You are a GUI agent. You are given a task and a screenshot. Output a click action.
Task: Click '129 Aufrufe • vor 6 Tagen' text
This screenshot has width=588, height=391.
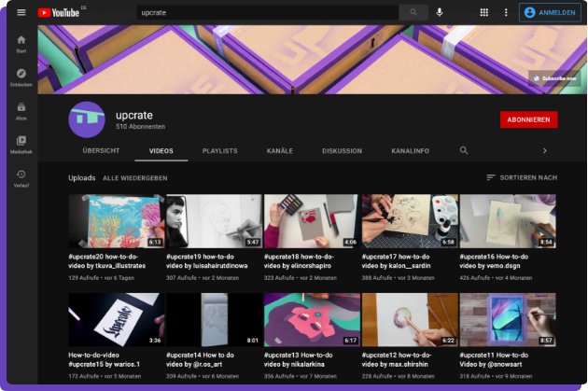pos(101,278)
